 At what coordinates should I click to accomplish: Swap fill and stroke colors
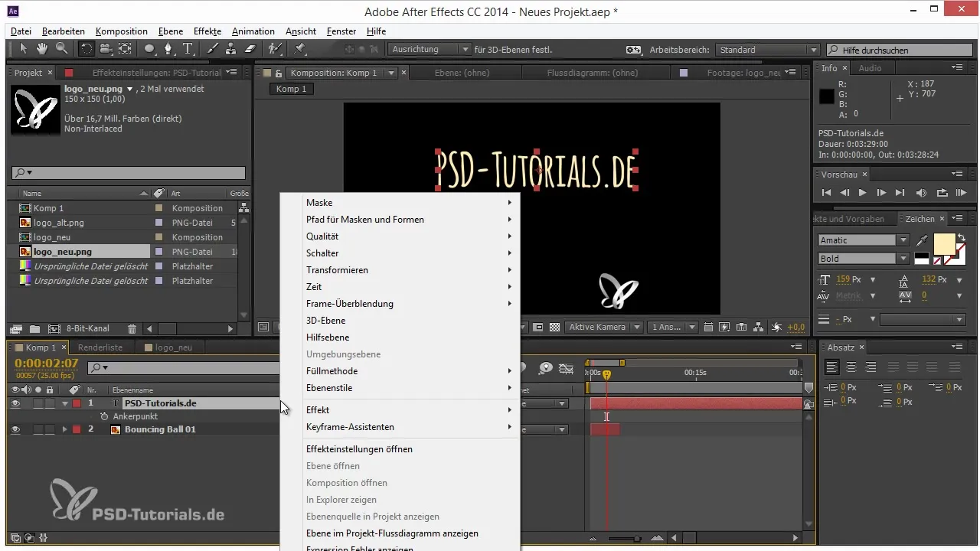tap(962, 238)
